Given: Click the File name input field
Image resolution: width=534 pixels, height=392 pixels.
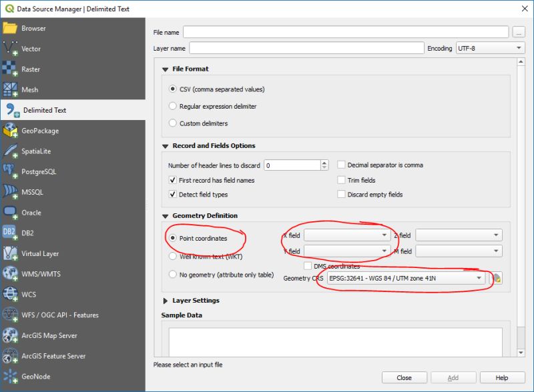Looking at the screenshot, I should coord(346,31).
